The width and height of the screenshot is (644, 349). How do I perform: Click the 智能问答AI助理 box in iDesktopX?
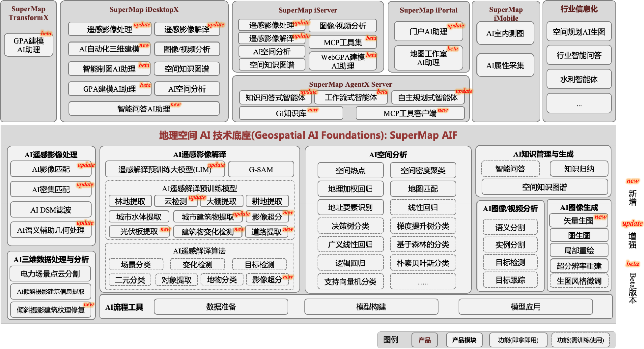144,109
